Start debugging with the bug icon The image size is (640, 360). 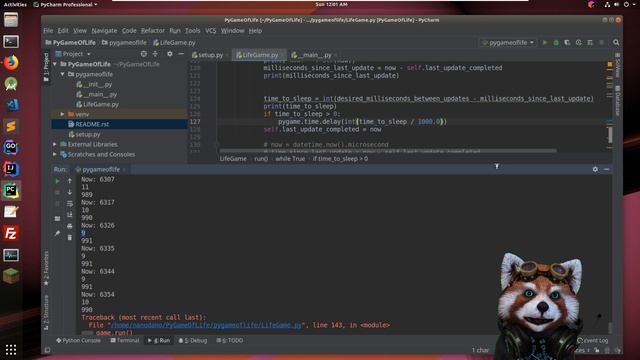point(556,42)
